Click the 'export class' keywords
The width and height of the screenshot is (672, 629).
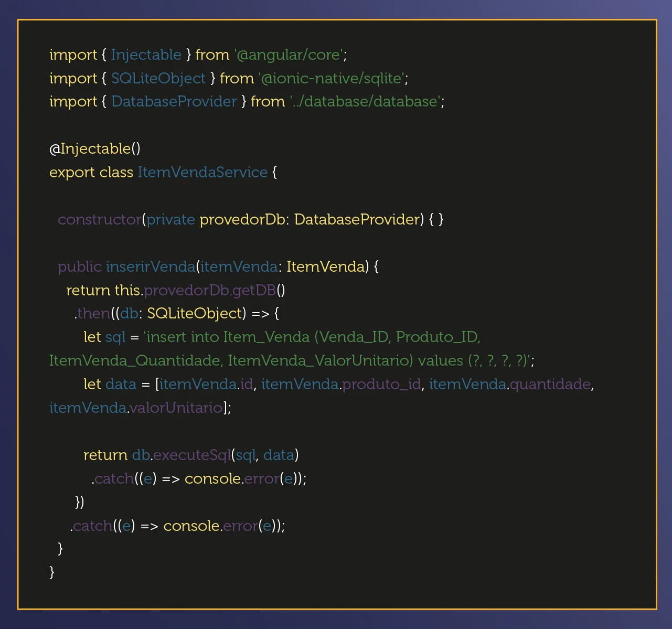[x=91, y=172]
